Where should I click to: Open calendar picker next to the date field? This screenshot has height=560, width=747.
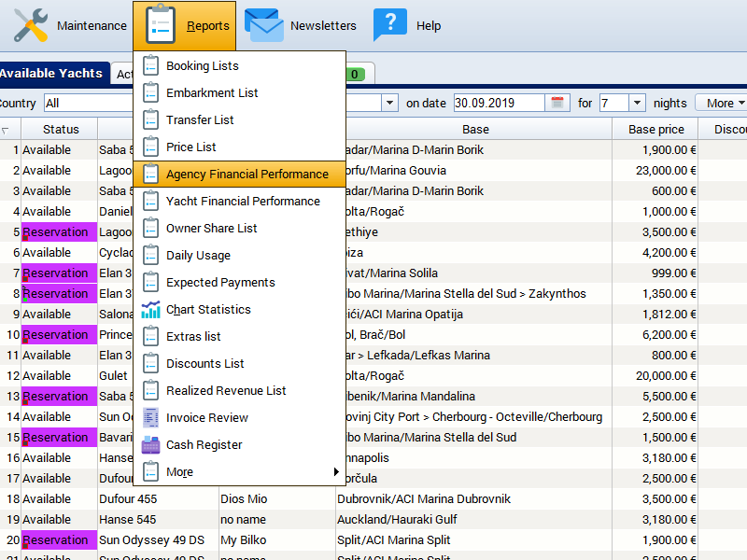(x=557, y=103)
